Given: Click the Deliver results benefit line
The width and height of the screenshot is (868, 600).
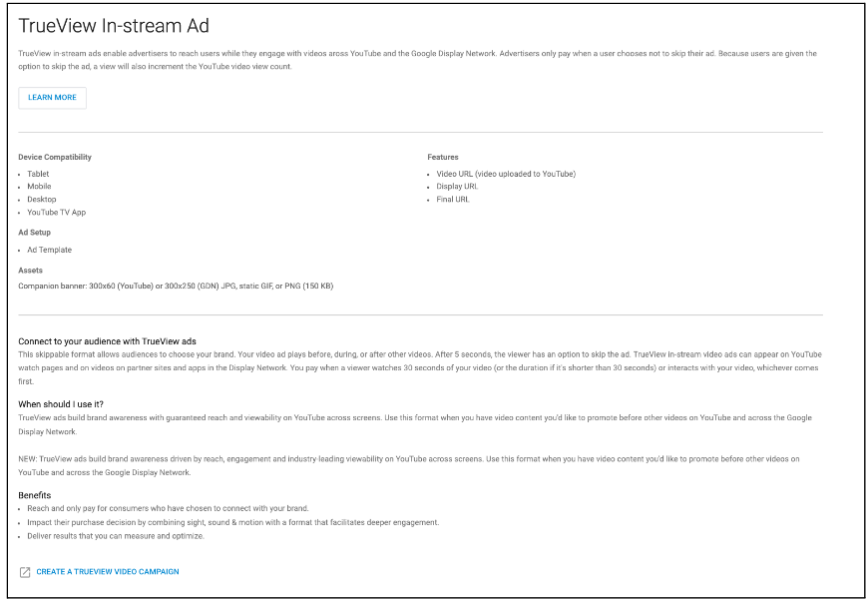Looking at the screenshot, I should point(116,536).
